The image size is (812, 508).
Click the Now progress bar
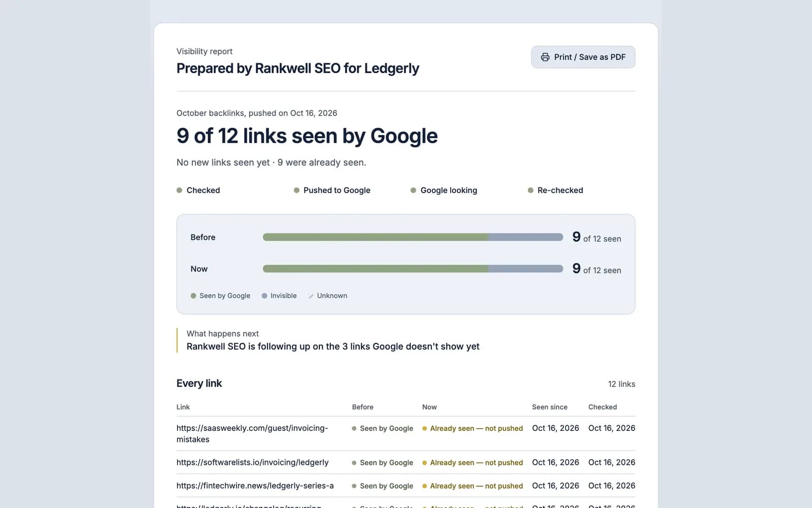click(413, 269)
